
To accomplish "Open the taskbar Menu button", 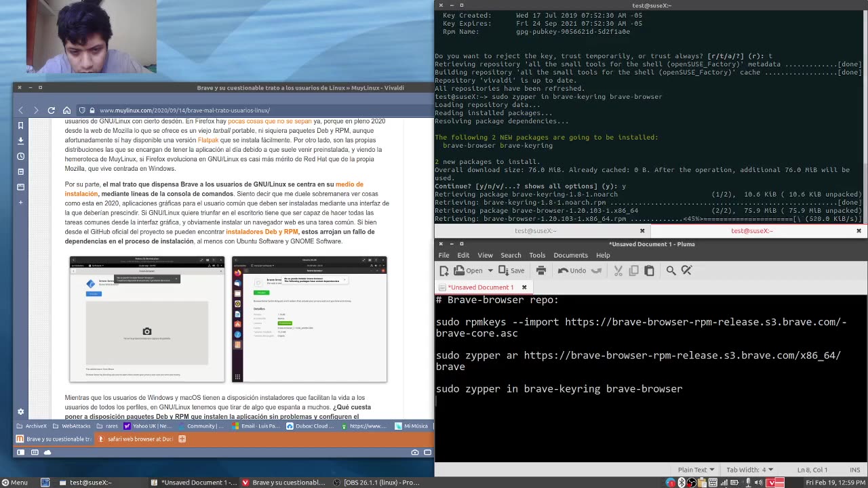I will (x=14, y=483).
